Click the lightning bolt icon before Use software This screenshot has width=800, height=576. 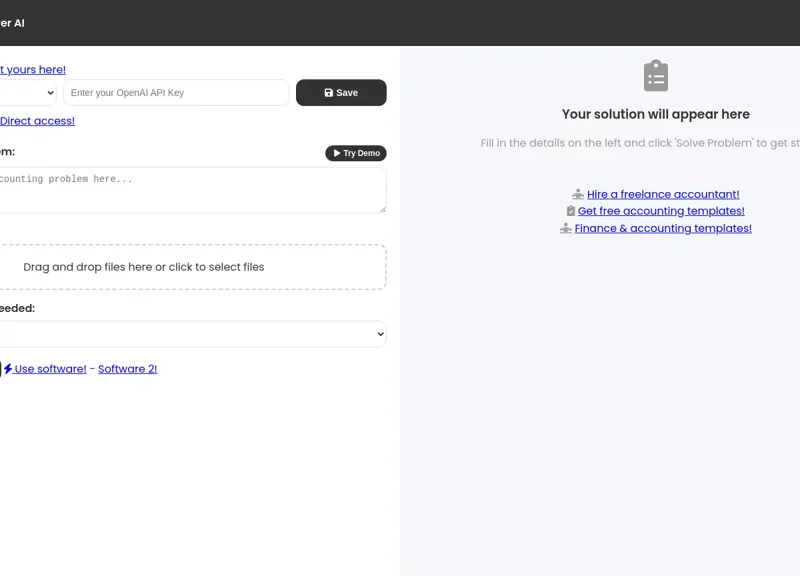[x=8, y=369]
